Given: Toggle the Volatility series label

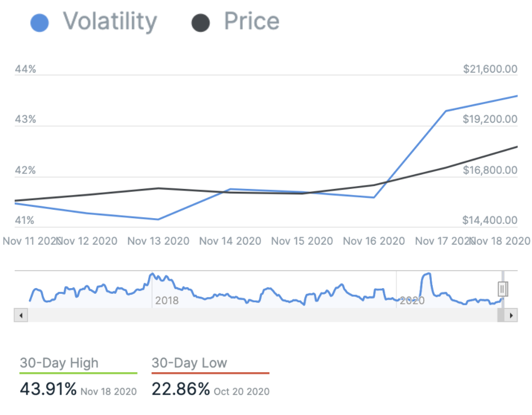Looking at the screenshot, I should point(110,21).
